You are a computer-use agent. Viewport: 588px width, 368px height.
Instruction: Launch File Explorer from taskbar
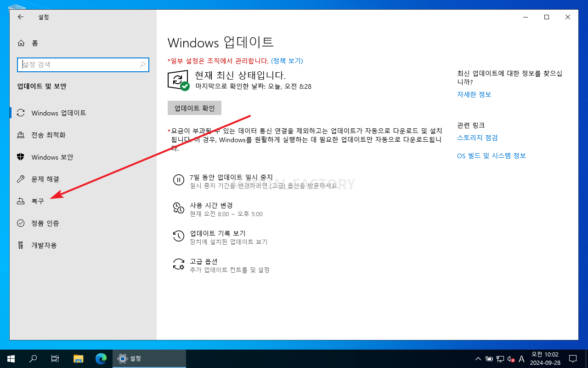coord(79,358)
